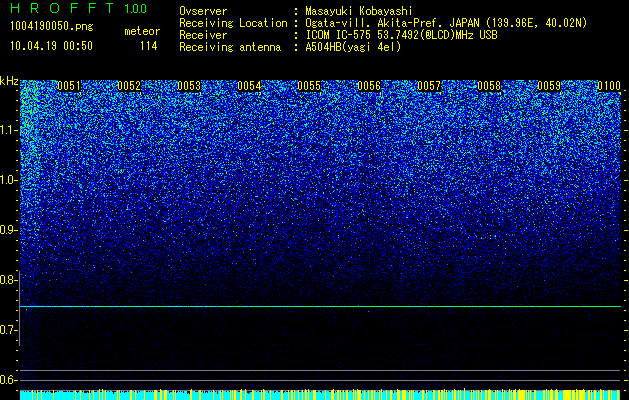Click the ICOM IC-575 53.7492 MHz USB text

401,35
